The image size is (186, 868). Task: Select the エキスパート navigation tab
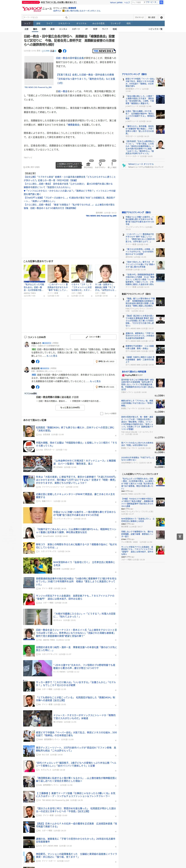coord(64,23)
